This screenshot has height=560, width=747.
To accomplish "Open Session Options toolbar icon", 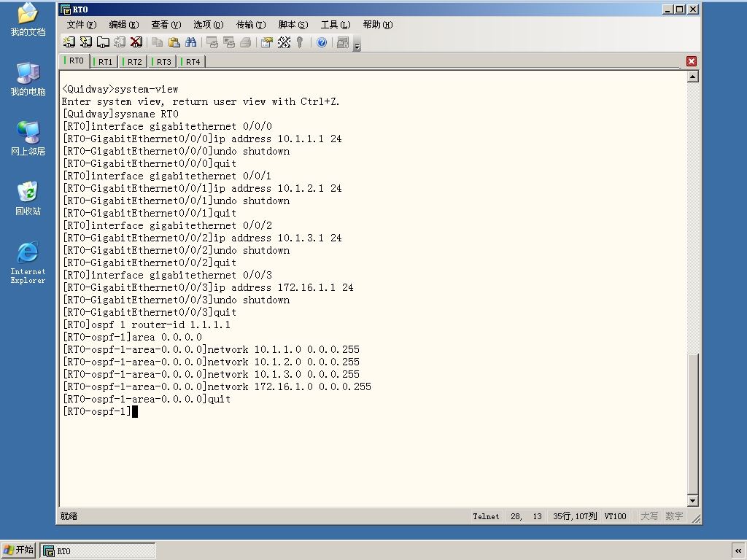I will click(267, 42).
